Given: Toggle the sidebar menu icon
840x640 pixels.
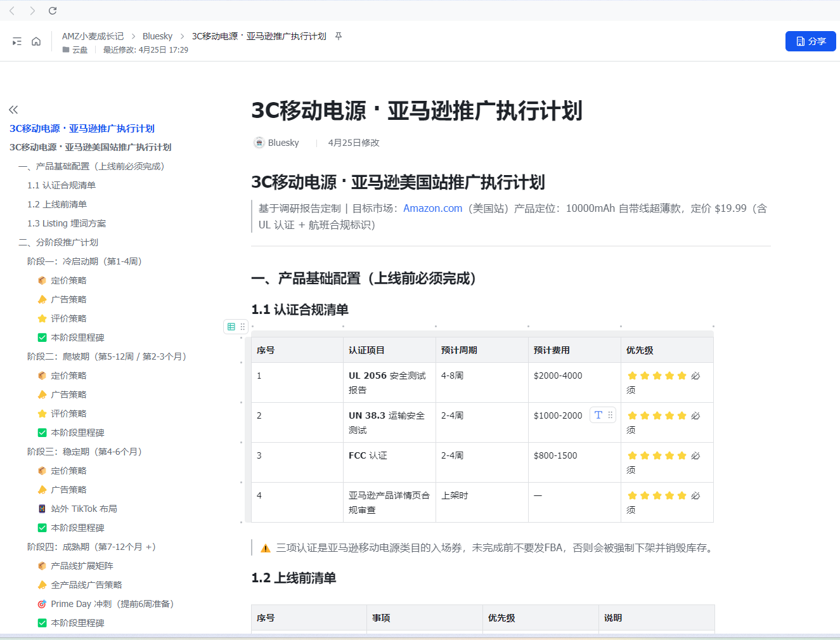Looking at the screenshot, I should tap(17, 42).
